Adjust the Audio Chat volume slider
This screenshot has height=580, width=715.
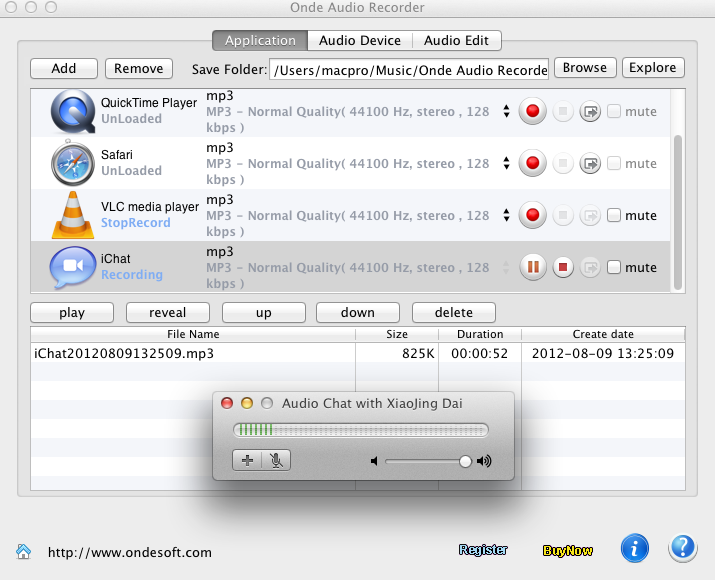click(465, 461)
